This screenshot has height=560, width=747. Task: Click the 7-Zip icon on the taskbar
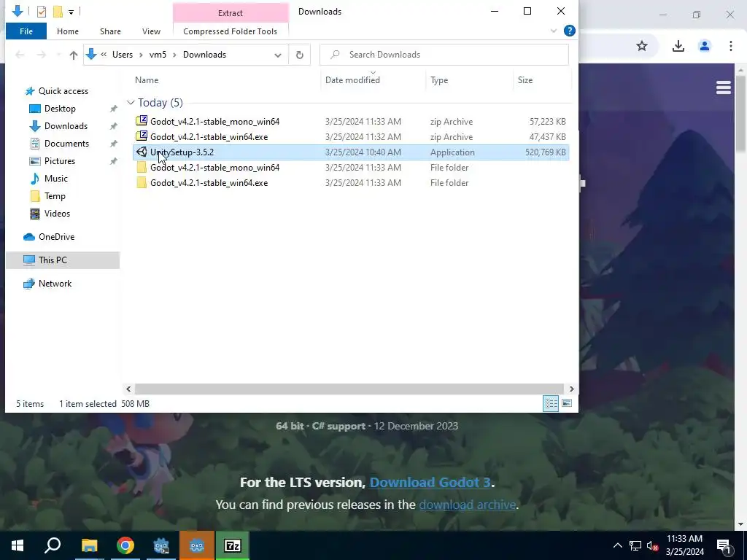233,545
